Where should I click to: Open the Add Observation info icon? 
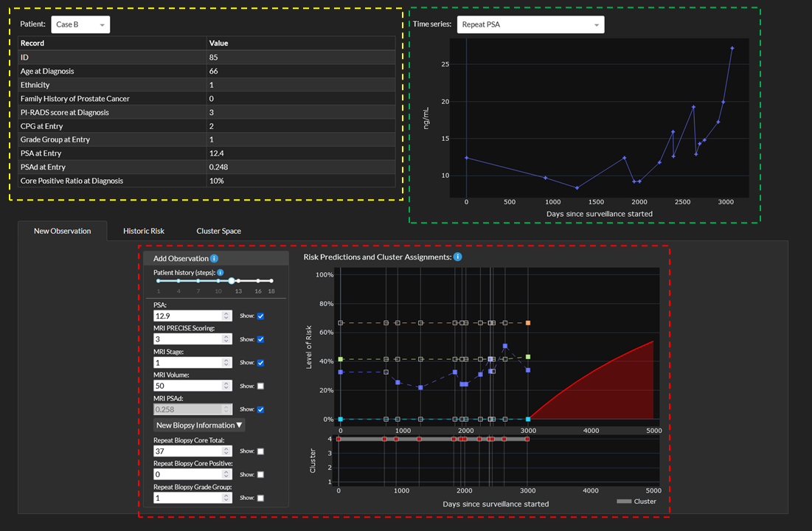214,257
